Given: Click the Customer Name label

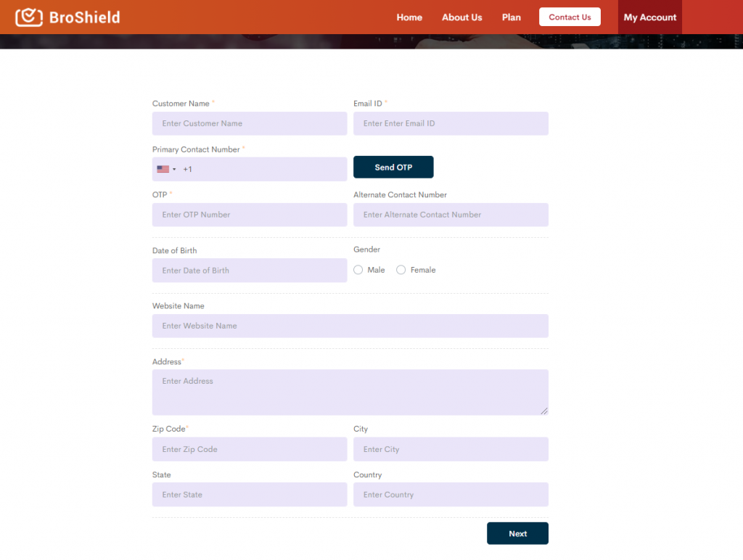Looking at the screenshot, I should coord(181,103).
